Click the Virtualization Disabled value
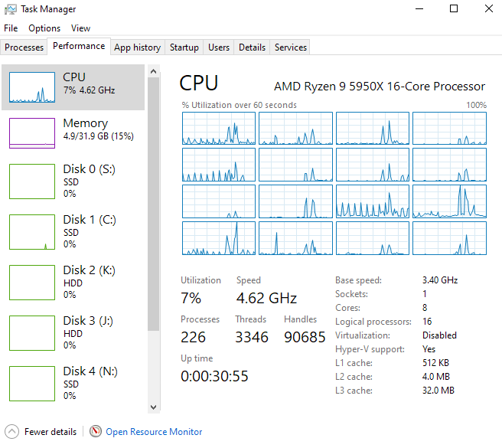502x448 pixels. click(x=439, y=335)
